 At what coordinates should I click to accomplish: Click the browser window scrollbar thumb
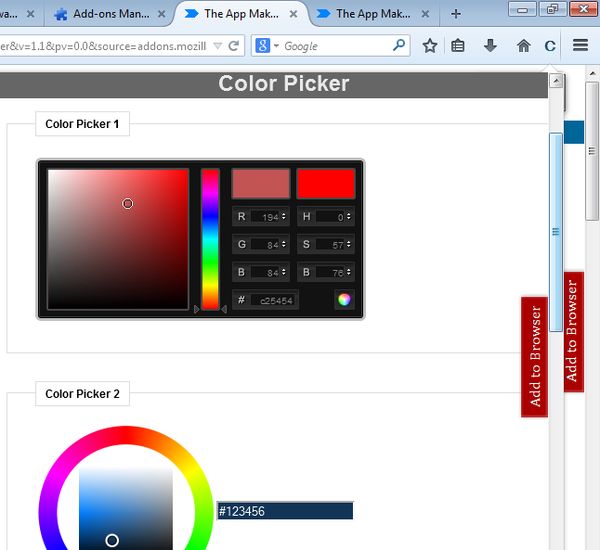(592, 151)
